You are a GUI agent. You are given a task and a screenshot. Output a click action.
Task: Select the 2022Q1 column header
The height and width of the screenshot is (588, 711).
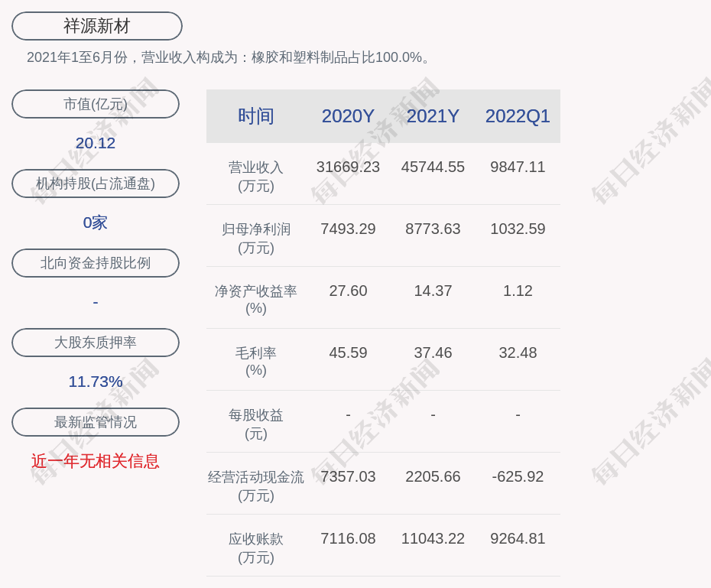click(518, 116)
